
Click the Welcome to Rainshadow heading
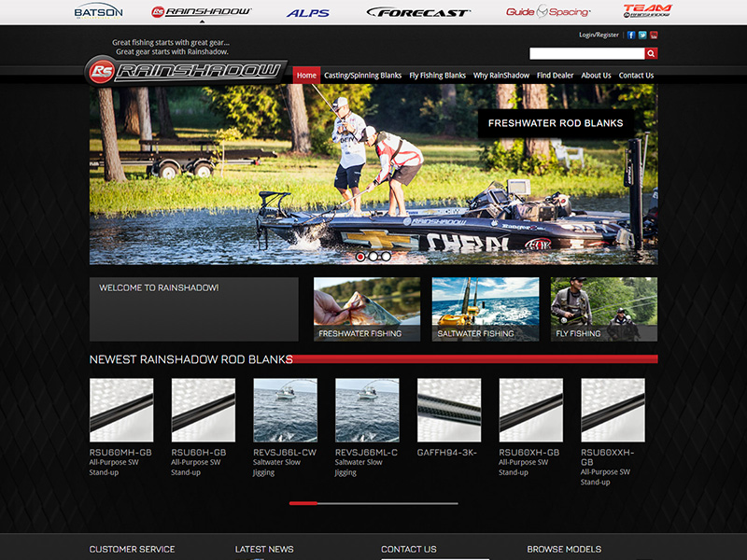[159, 287]
